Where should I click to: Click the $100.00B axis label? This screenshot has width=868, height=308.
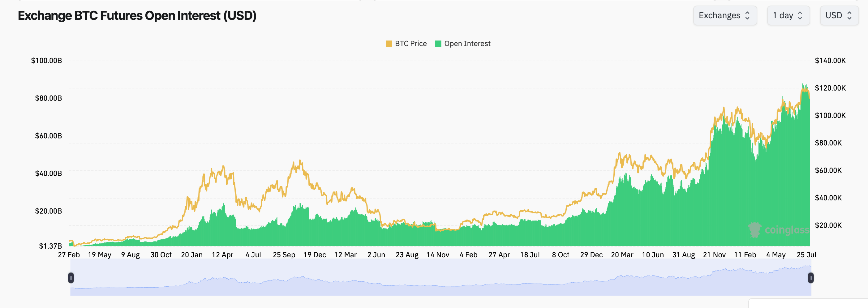click(46, 61)
